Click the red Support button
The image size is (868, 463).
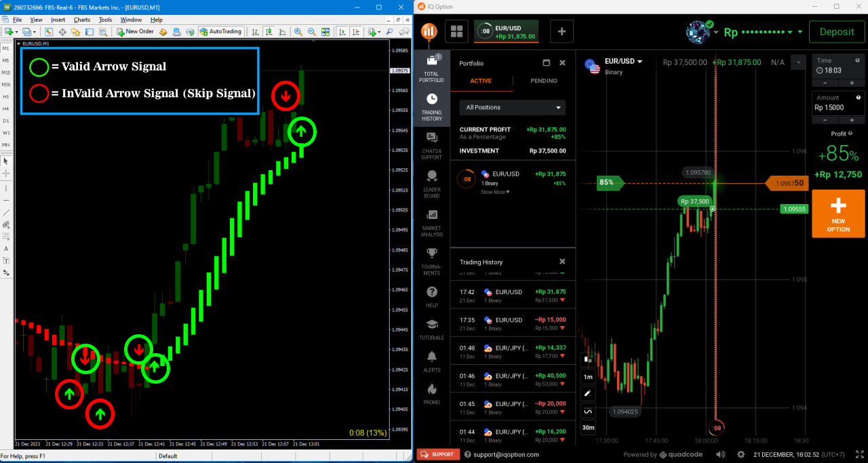coord(438,454)
